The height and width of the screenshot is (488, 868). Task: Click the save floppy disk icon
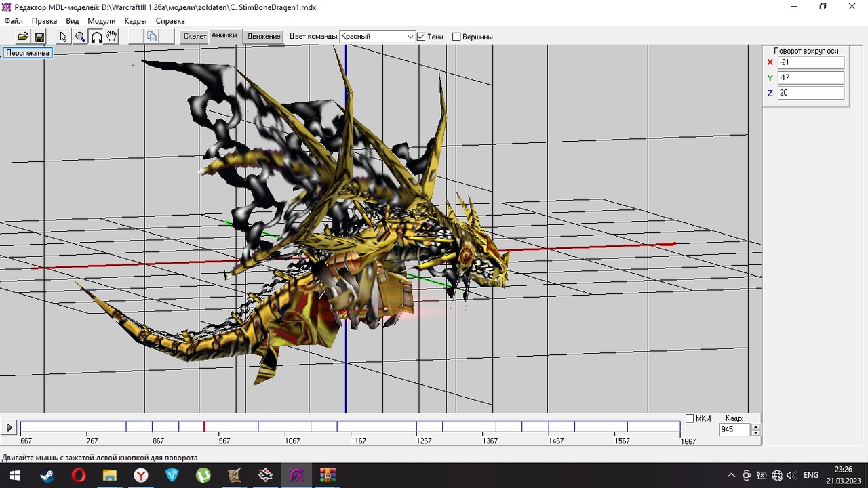[x=39, y=37]
